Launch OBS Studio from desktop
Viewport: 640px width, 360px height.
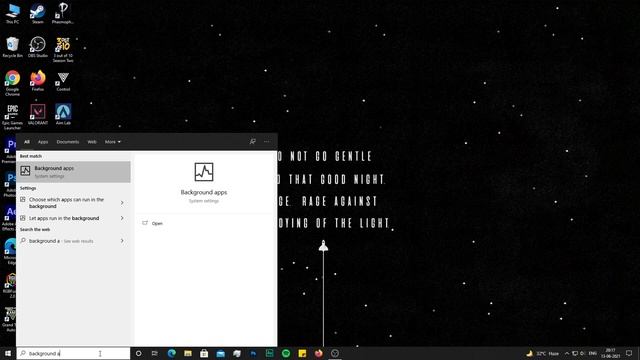pyautogui.click(x=38, y=47)
